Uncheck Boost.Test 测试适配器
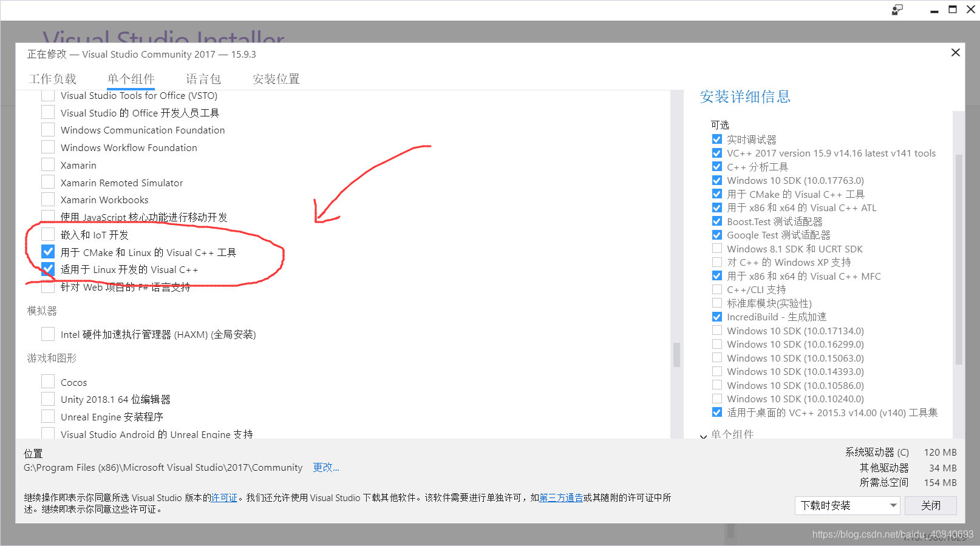The image size is (980, 546). [x=717, y=221]
